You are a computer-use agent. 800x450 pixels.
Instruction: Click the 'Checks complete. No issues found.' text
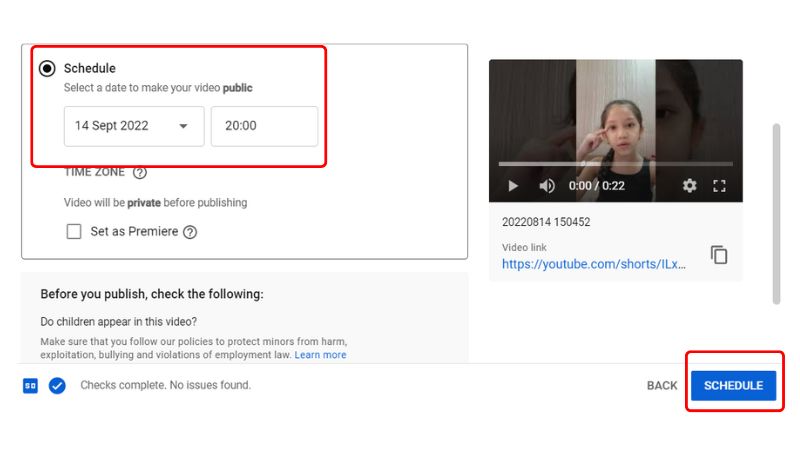tap(165, 385)
